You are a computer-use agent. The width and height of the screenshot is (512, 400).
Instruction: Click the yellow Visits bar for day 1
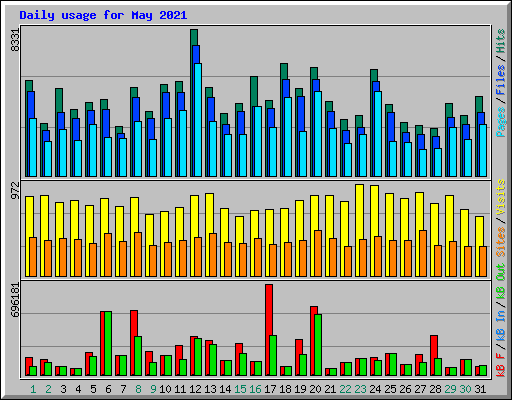pos(28,236)
